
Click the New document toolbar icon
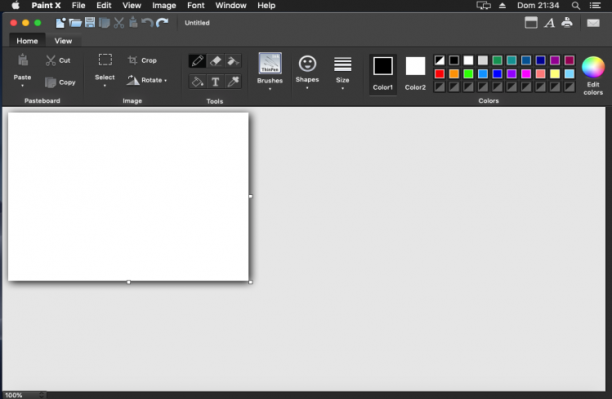(x=60, y=23)
